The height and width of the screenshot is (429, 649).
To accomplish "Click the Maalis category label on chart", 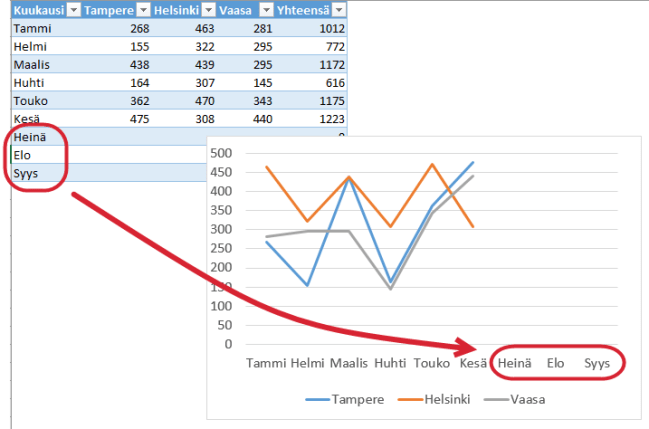I will pyautogui.click(x=349, y=363).
